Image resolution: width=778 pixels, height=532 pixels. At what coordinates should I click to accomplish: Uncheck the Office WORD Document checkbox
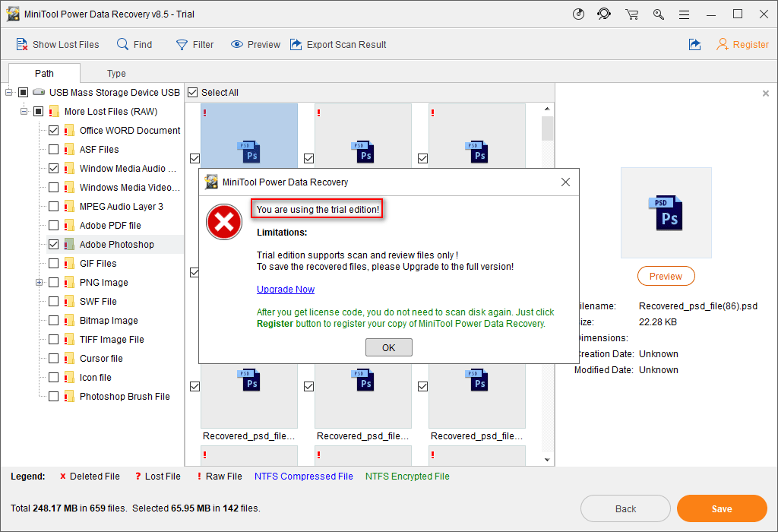(x=53, y=131)
